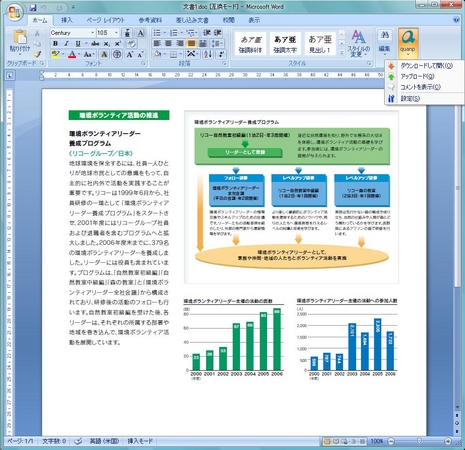The width and height of the screenshot is (465, 450).
Task: Click the Office orb button
Action: point(15,12)
